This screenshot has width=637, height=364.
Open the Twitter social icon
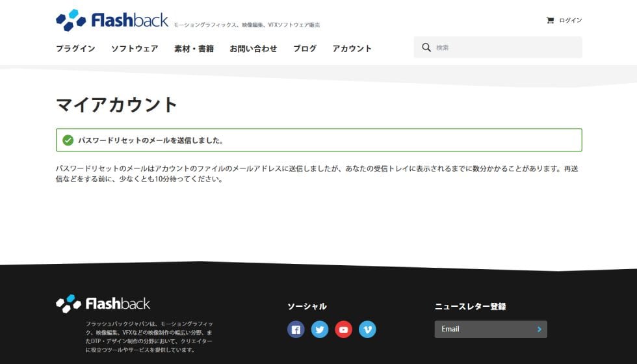(x=320, y=330)
